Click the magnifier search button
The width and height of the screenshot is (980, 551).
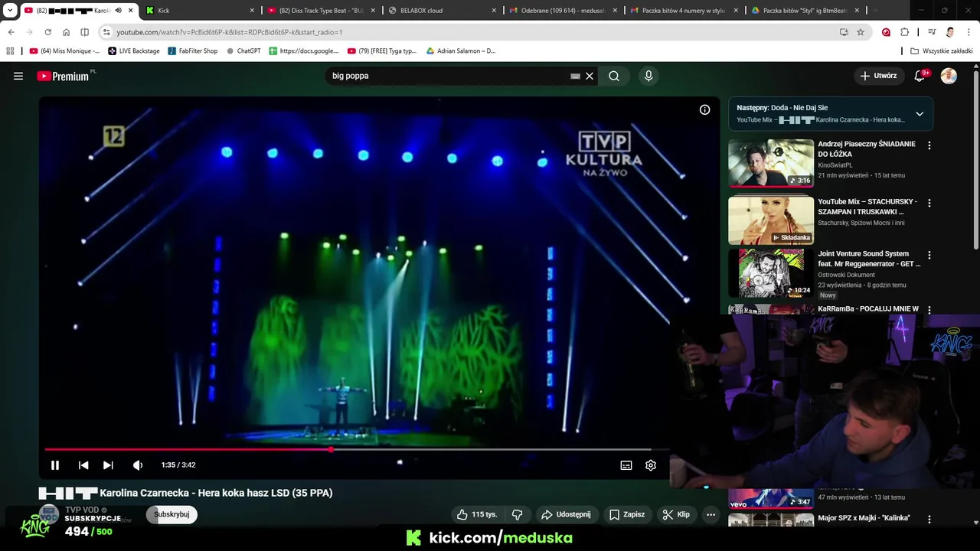click(614, 76)
